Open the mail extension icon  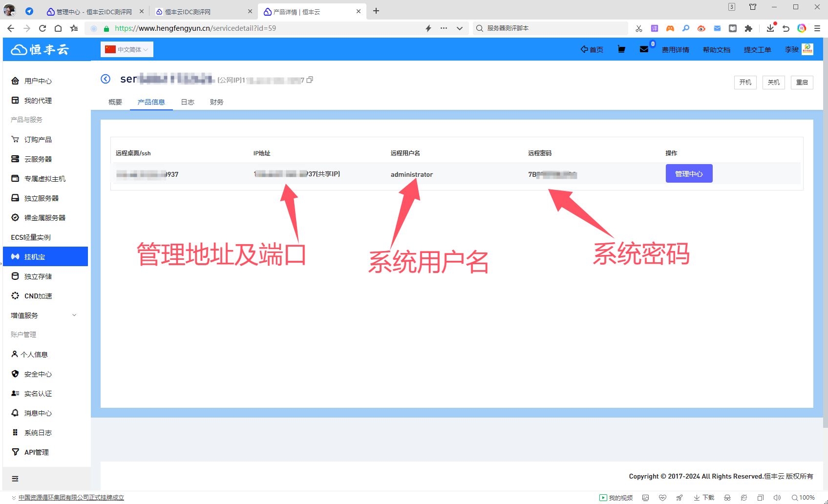(717, 28)
